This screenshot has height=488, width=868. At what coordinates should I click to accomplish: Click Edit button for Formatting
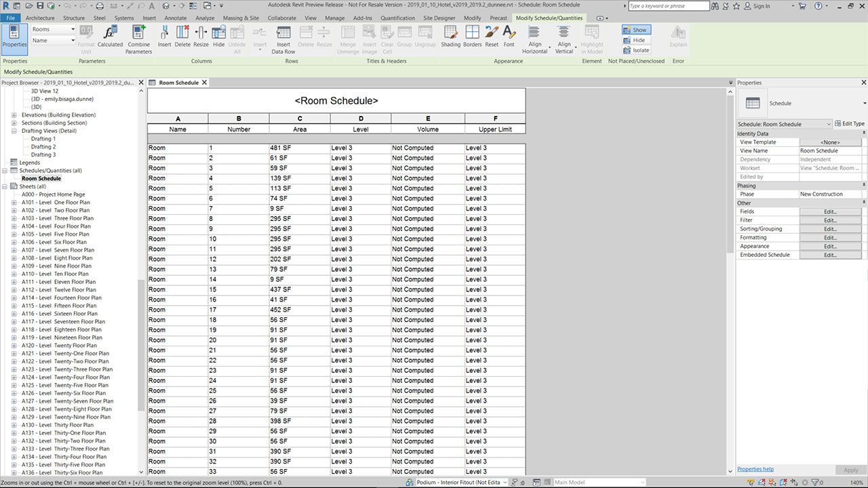pyautogui.click(x=830, y=238)
